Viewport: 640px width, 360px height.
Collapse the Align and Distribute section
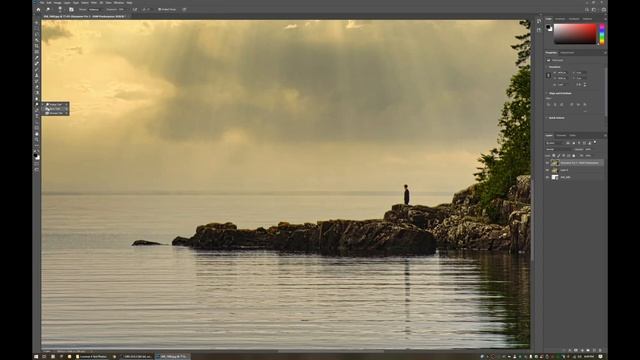coord(548,93)
